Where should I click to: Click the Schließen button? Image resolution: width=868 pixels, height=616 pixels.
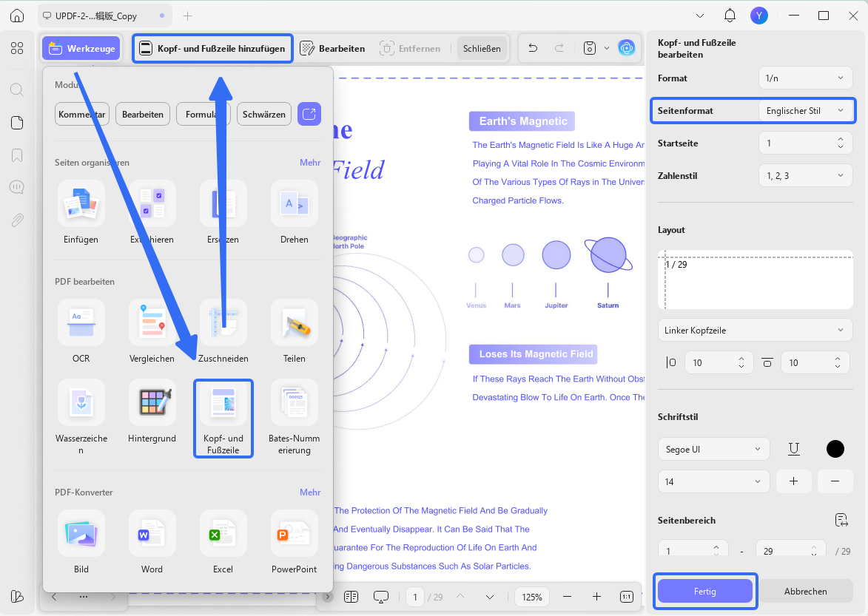[x=482, y=48]
